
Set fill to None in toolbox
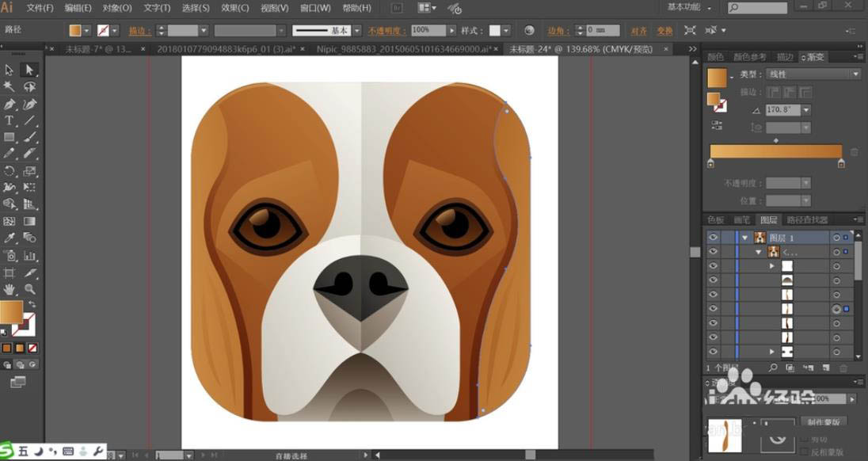coord(32,348)
